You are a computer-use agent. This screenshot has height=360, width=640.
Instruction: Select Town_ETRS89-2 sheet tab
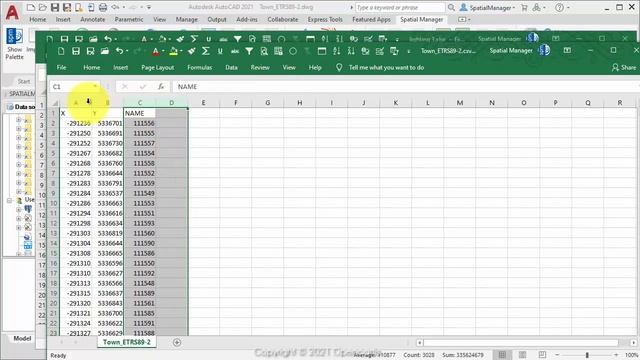click(127, 342)
